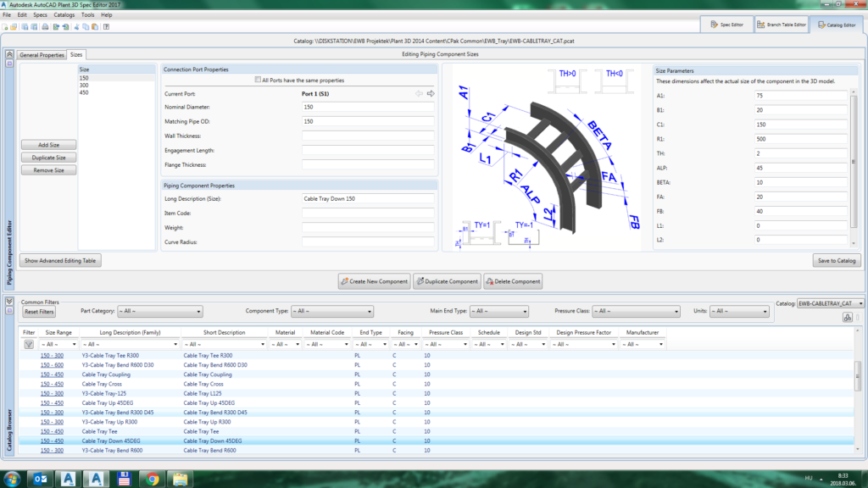Click the floppy disk taskbar application

tap(124, 479)
